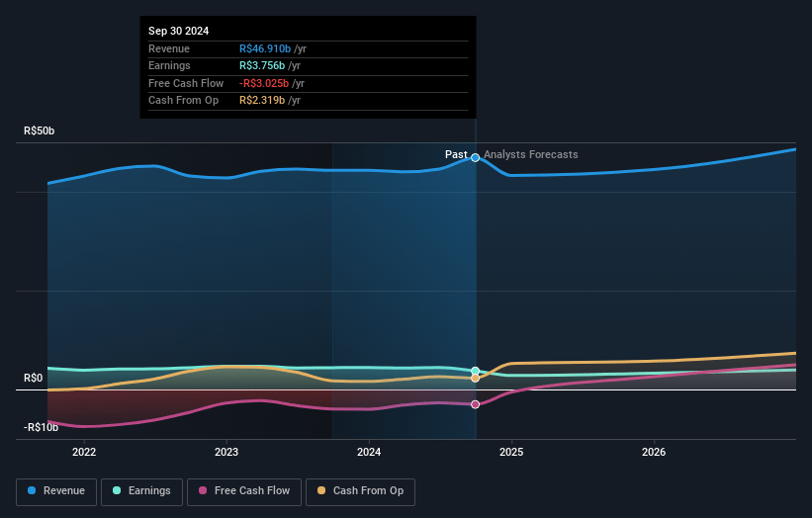Click the -R$10b y-axis label

pos(41,427)
